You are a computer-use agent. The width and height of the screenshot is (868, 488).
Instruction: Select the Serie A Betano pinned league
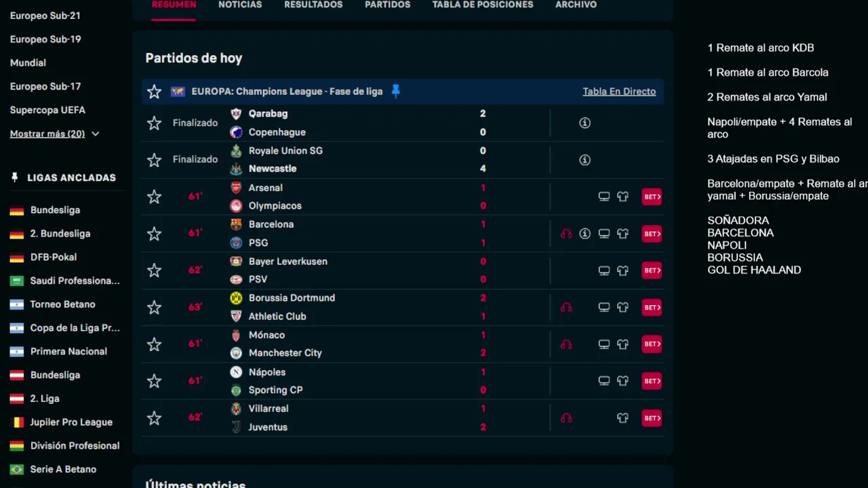(63, 469)
